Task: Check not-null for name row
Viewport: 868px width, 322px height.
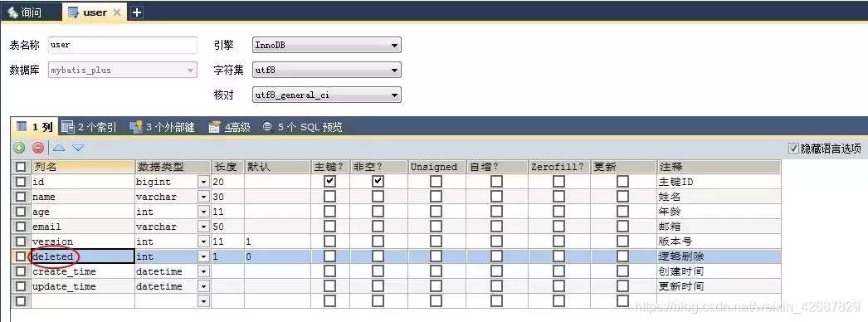Action: click(378, 196)
